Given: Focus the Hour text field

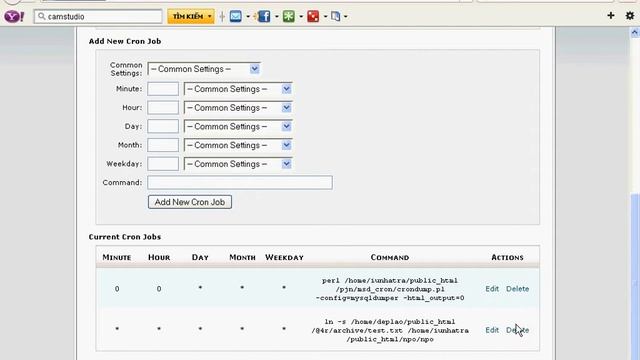Looking at the screenshot, I should coord(163,108).
